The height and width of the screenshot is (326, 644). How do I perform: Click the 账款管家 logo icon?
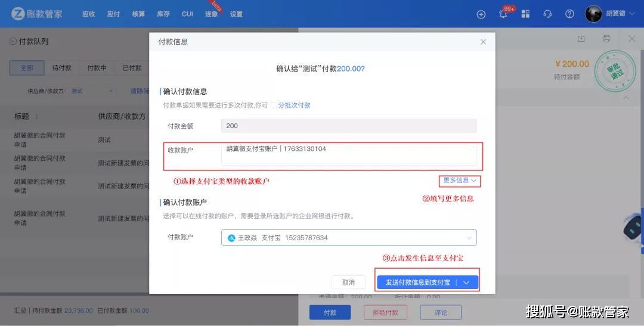click(x=18, y=14)
